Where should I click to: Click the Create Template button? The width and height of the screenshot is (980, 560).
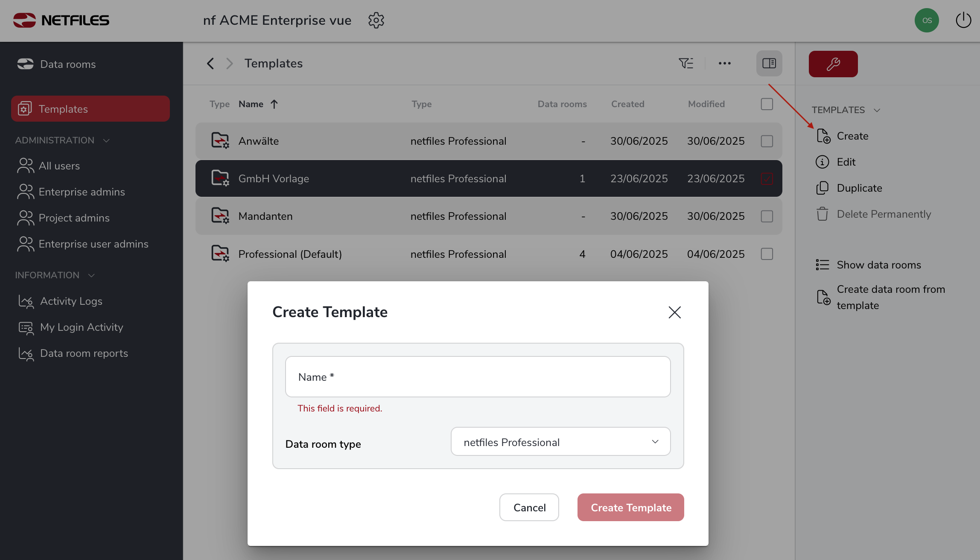[630, 507]
